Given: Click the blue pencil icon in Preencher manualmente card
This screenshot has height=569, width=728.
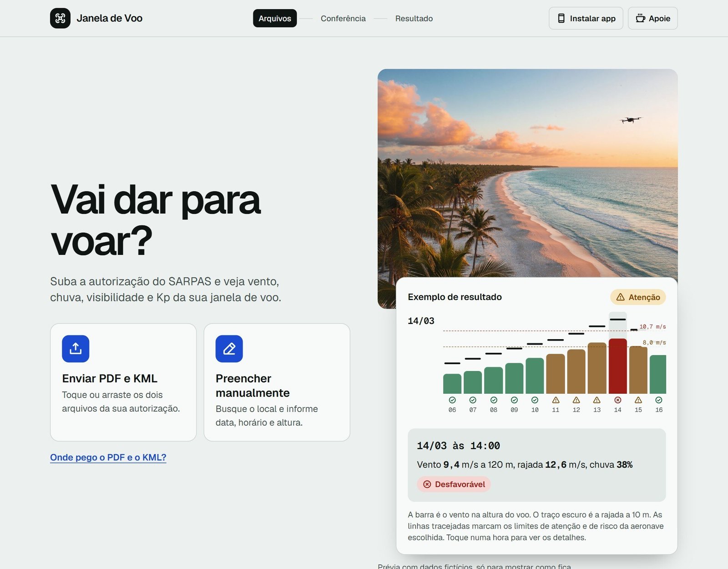Looking at the screenshot, I should click(229, 349).
